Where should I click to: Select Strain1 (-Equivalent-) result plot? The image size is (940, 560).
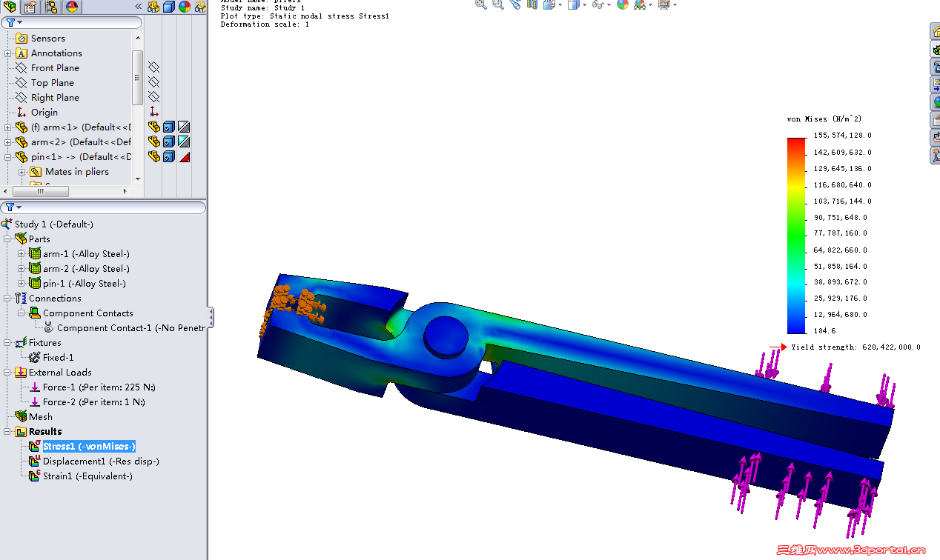coord(87,476)
